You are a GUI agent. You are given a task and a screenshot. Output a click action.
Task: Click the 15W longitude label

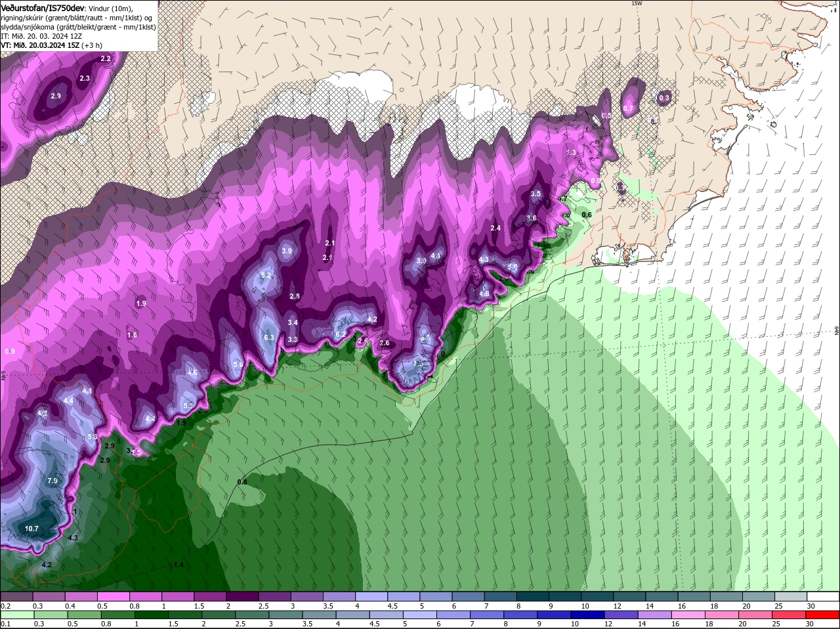636,3
